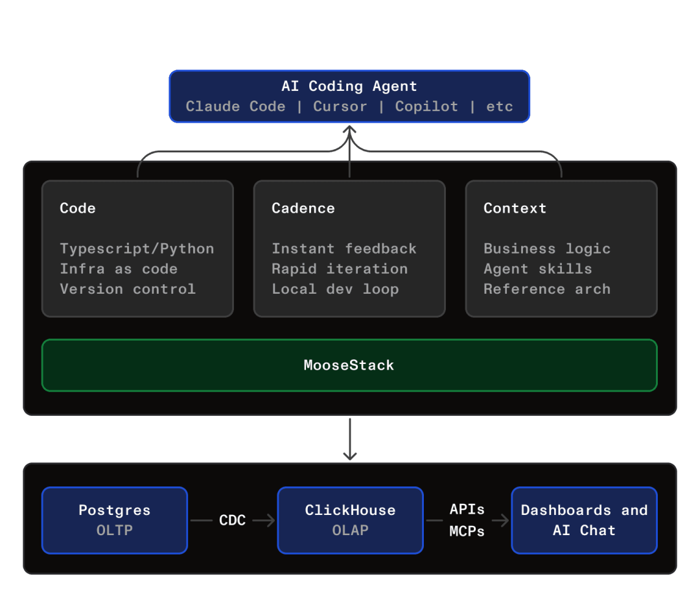Click 'Infra as code' line

[119, 269]
